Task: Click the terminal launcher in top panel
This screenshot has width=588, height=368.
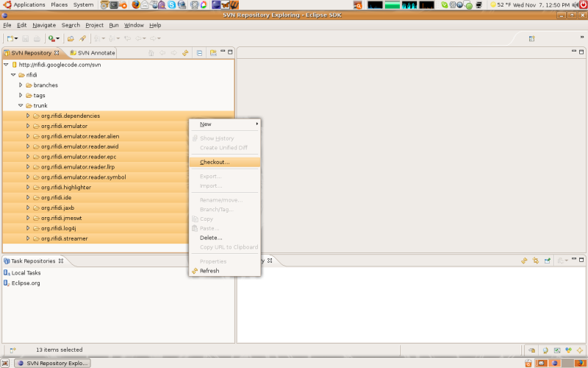Action: click(x=114, y=5)
